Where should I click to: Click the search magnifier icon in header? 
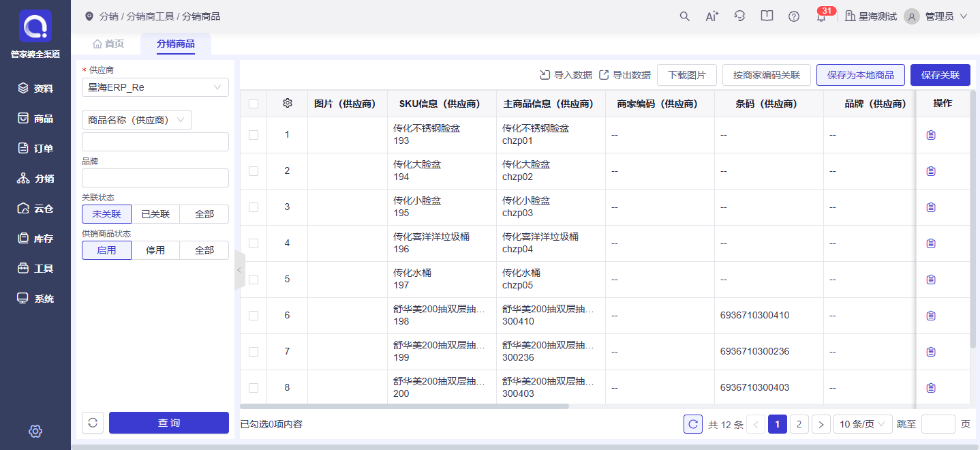[685, 16]
